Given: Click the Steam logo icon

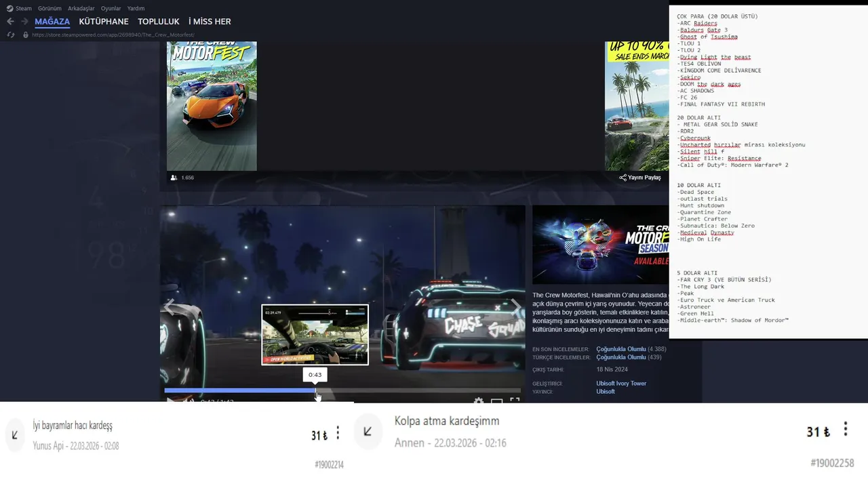Looking at the screenshot, I should [x=9, y=8].
